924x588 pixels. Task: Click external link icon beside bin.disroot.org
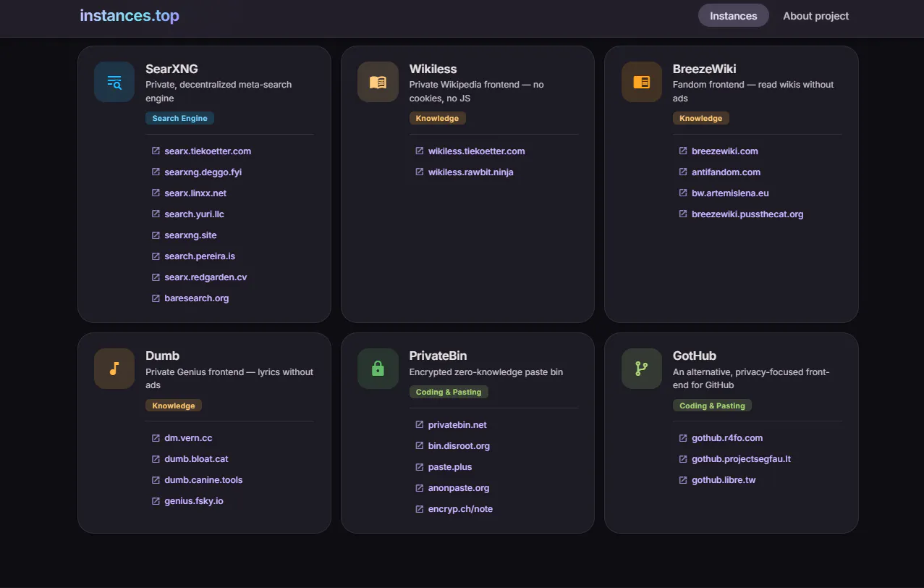(420, 446)
